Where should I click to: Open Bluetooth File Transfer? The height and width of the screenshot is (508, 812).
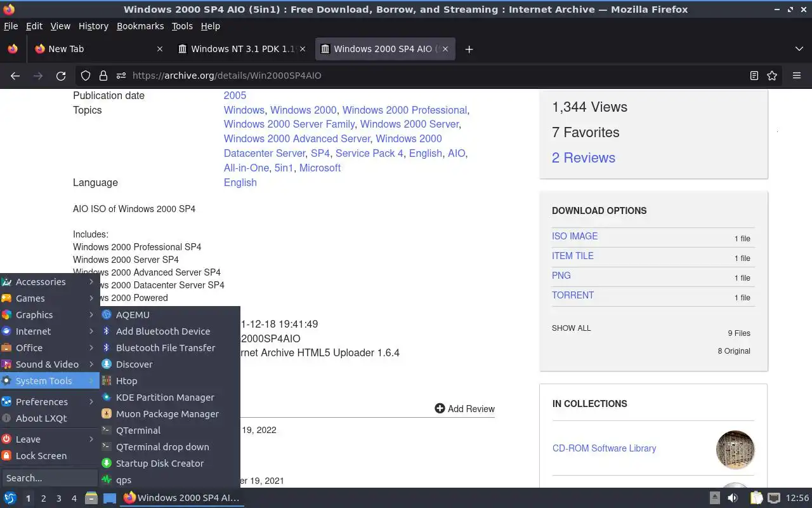click(x=169, y=347)
